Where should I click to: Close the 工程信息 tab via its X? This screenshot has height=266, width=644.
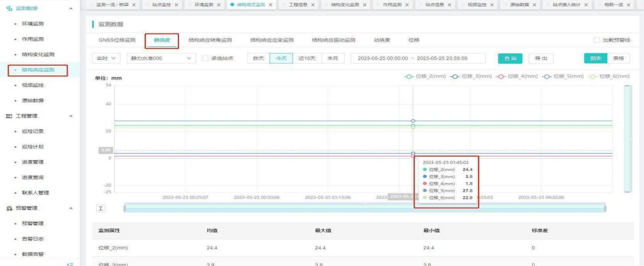coord(312,5)
